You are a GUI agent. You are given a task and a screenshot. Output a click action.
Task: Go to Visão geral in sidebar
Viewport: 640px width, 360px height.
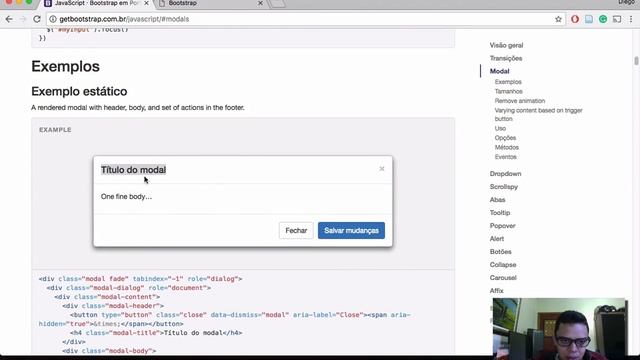tap(506, 45)
